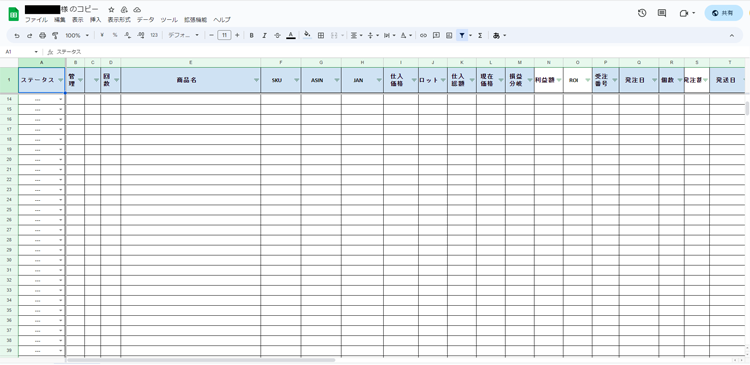Select row 20 header
Viewport: 750px width, 365px height.
[9, 159]
